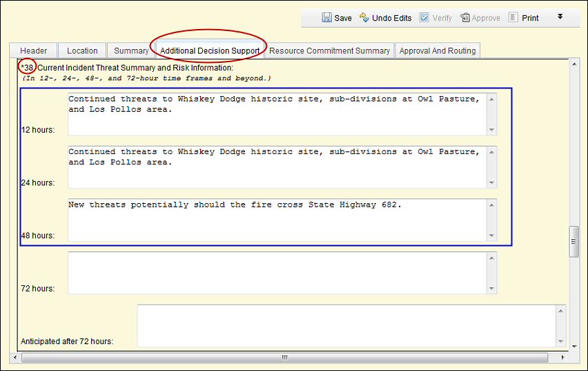Open the Approval And Routing tab
This screenshot has width=588, height=371.
438,50
